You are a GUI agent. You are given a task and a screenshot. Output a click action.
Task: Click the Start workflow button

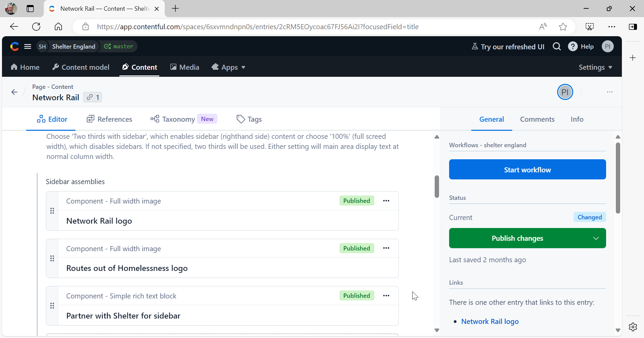point(527,170)
